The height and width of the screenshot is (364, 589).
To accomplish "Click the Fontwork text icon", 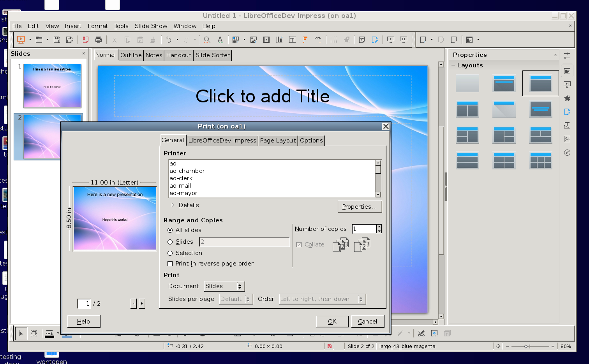I will pos(305,40).
